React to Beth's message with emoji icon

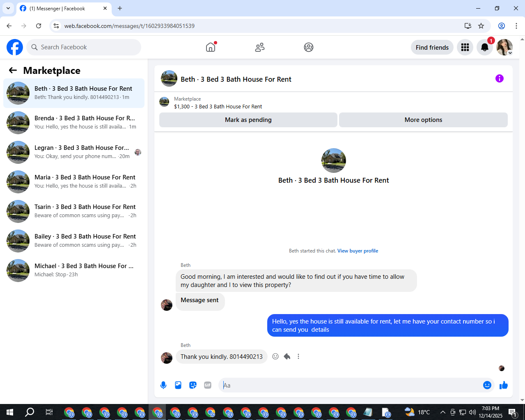click(x=275, y=356)
